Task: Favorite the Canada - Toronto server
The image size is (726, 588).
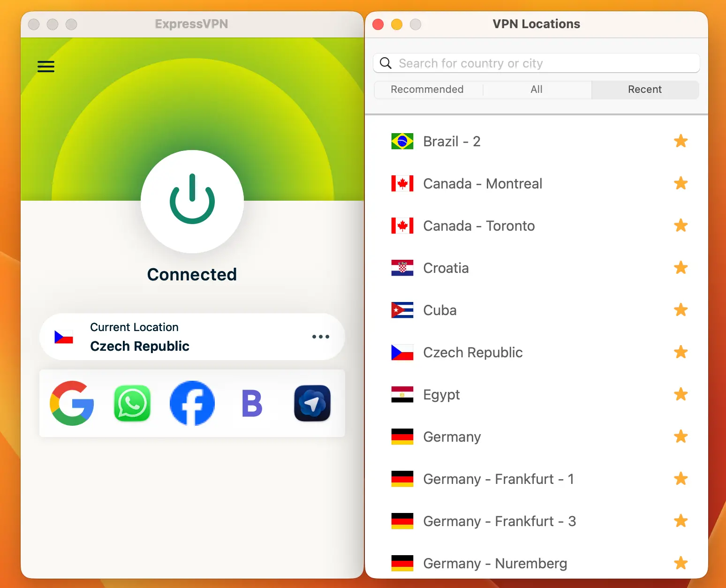Action: coord(681,226)
